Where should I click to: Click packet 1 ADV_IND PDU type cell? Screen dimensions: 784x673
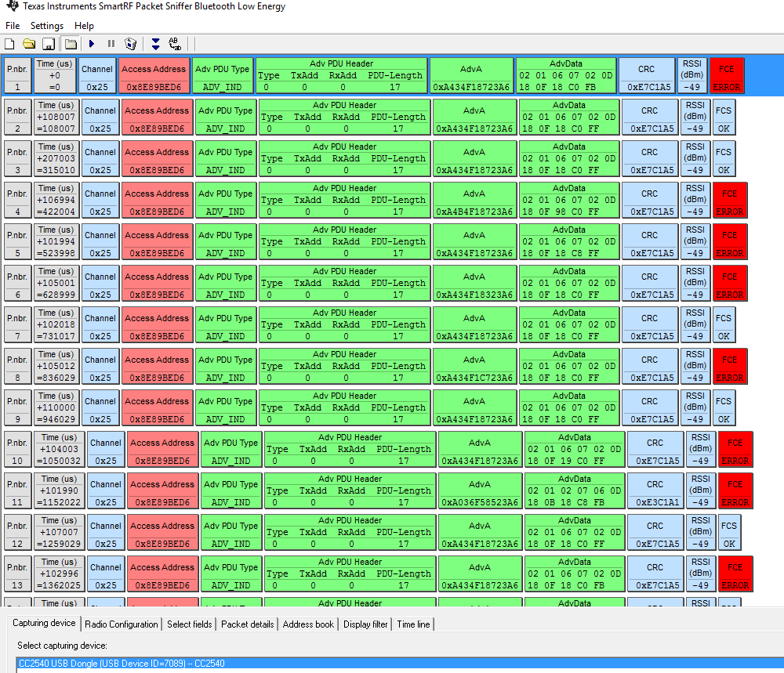point(223,75)
